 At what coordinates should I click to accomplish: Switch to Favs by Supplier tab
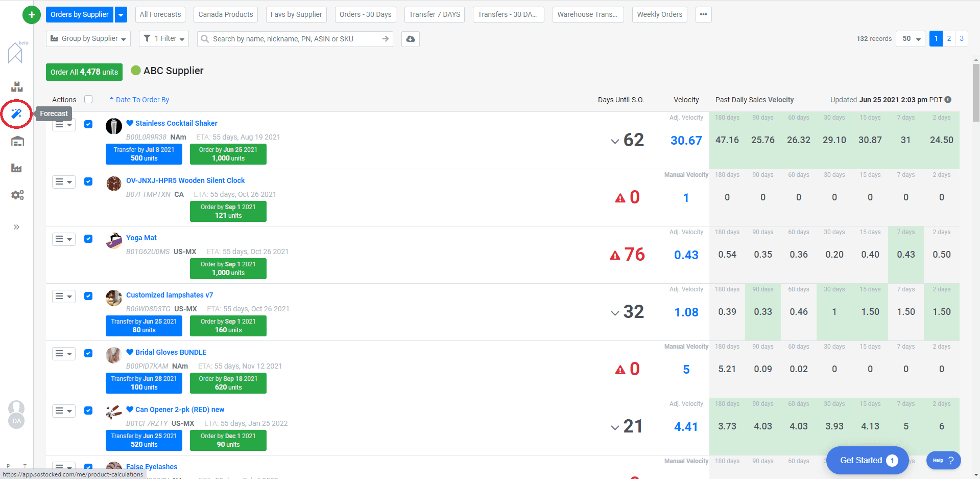[296, 14]
